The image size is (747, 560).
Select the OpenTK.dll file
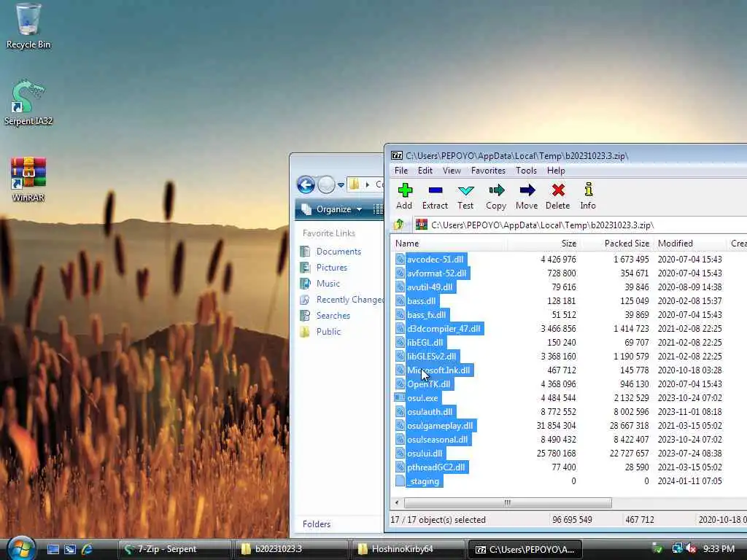428,384
